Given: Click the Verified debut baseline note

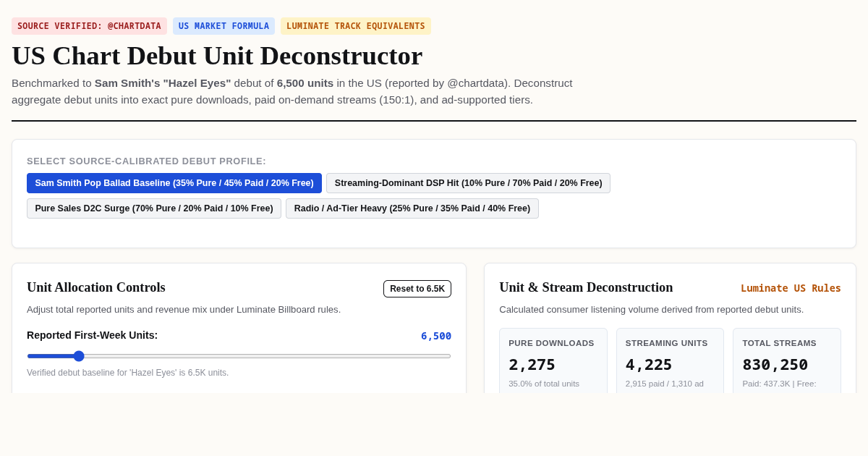Looking at the screenshot, I should 127,373.
